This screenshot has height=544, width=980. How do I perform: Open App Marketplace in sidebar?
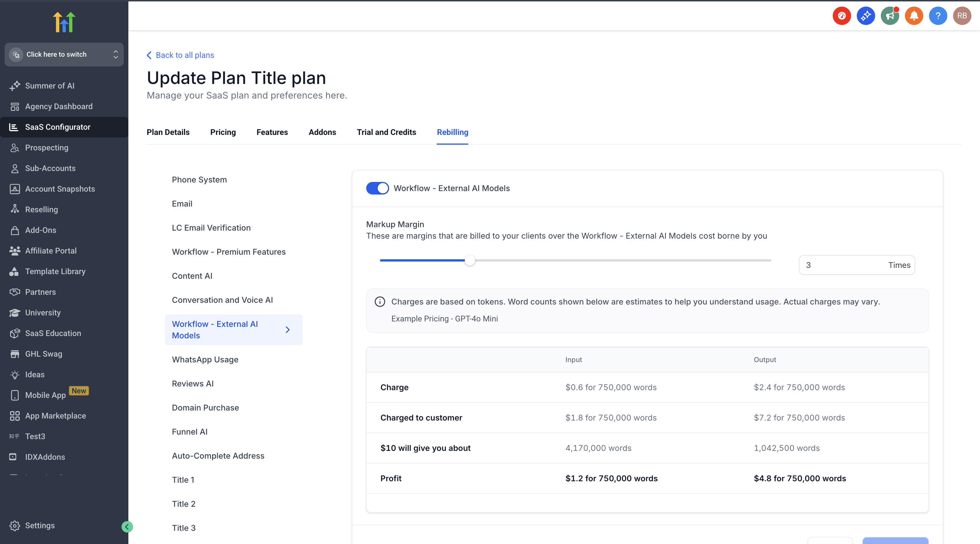point(55,416)
